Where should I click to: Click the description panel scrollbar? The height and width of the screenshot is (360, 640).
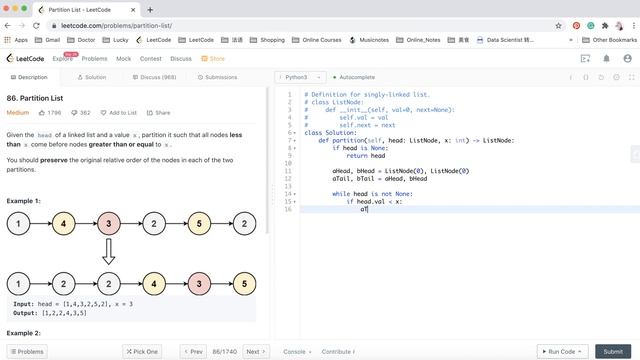point(268,160)
